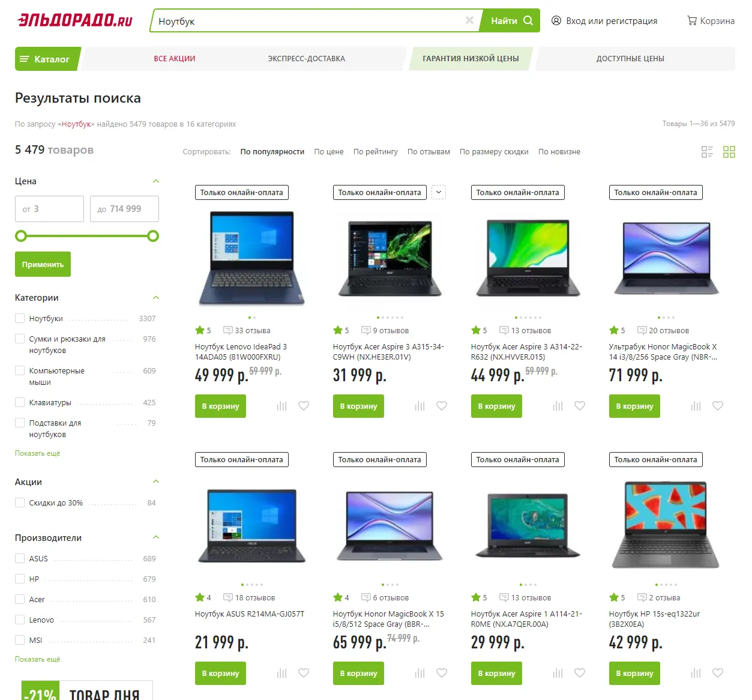Check the Ноутбуки category checkbox
Viewport: 752px width, 700px height.
(x=20, y=318)
